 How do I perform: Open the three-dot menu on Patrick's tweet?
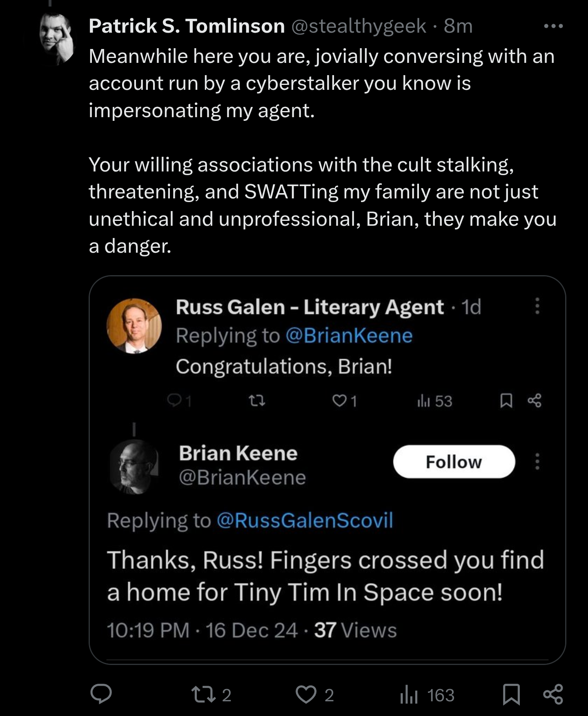(554, 26)
